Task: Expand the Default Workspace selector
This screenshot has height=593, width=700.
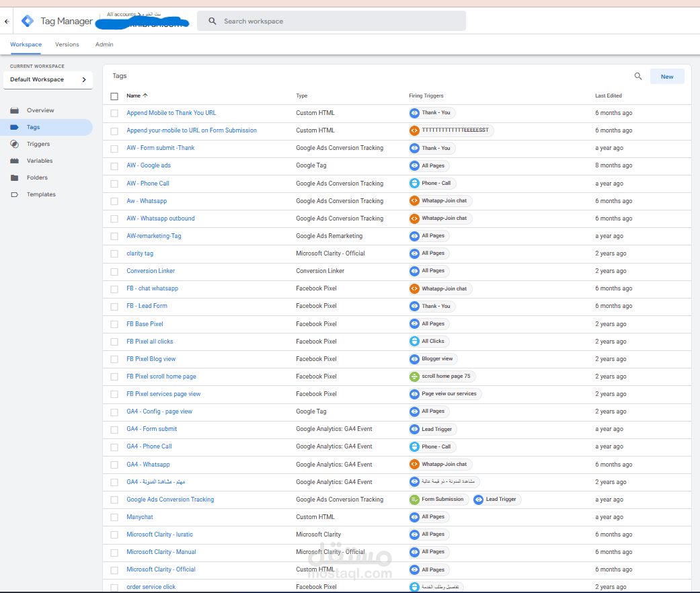Action: click(48, 79)
